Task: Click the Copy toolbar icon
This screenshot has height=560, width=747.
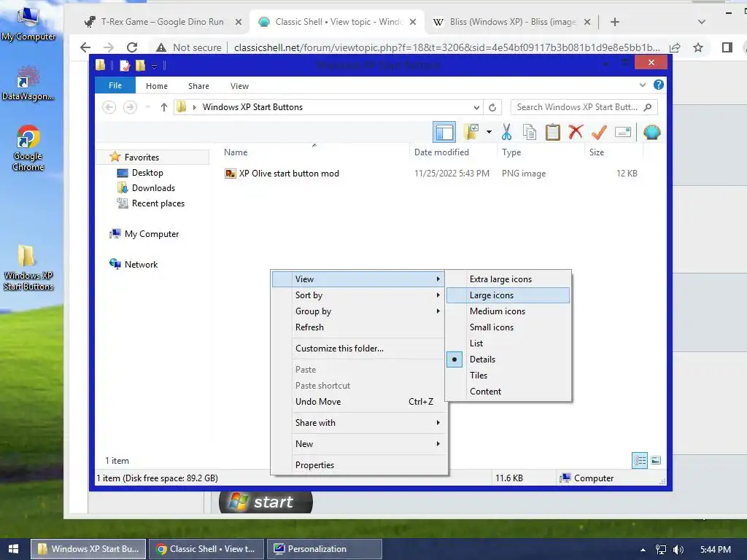Action: coord(530,132)
